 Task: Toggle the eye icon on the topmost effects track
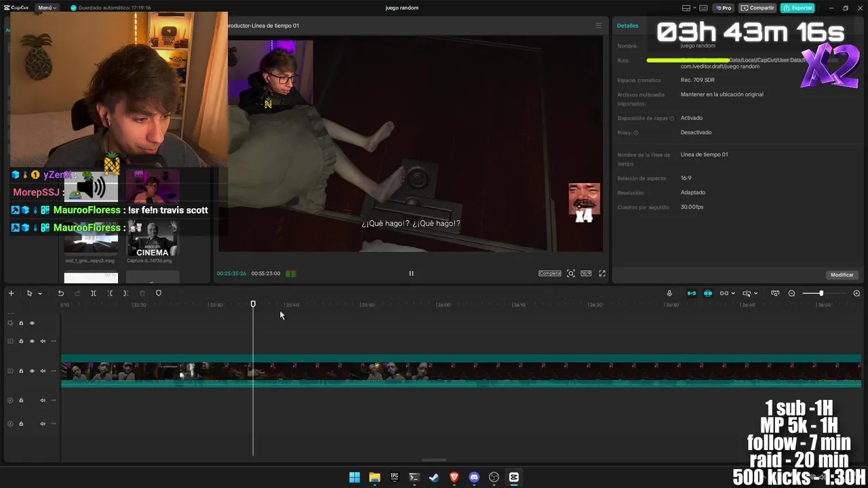(32, 323)
